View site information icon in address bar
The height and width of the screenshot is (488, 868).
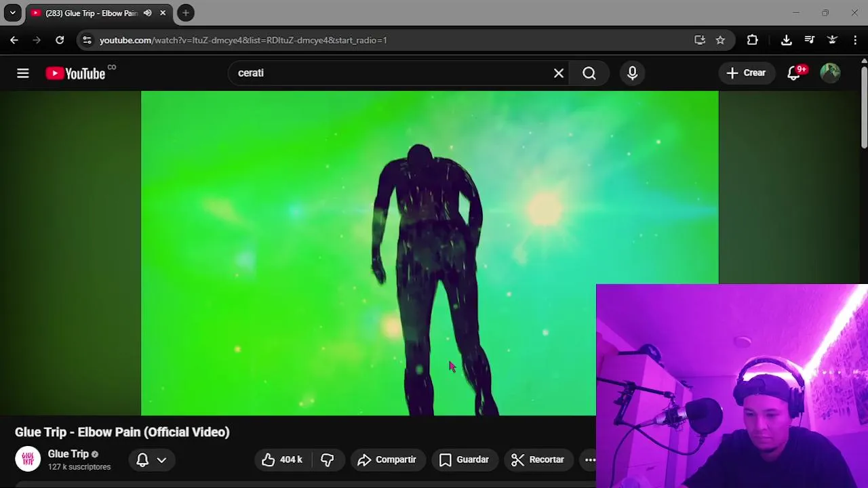coord(87,40)
